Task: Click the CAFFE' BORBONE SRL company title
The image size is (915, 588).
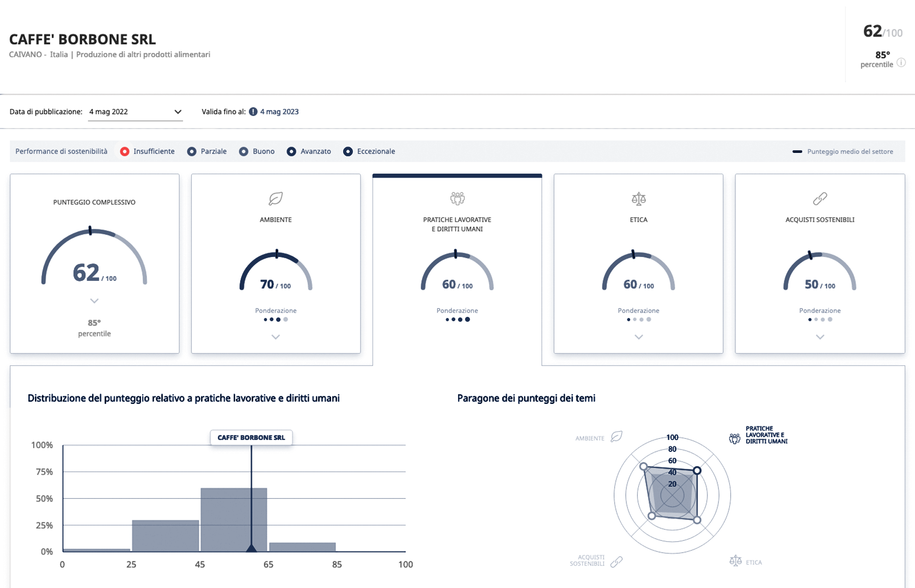Action: pos(83,39)
